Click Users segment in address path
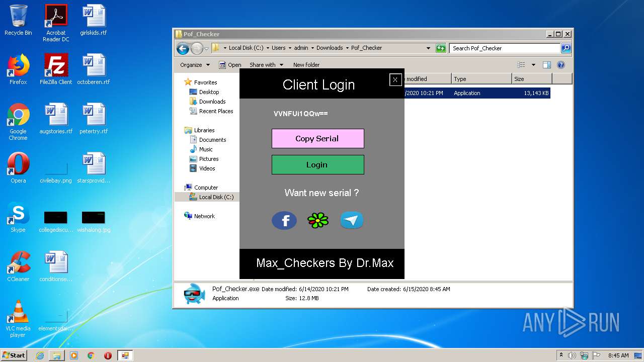Image resolution: width=644 pixels, height=362 pixels. pos(279,48)
